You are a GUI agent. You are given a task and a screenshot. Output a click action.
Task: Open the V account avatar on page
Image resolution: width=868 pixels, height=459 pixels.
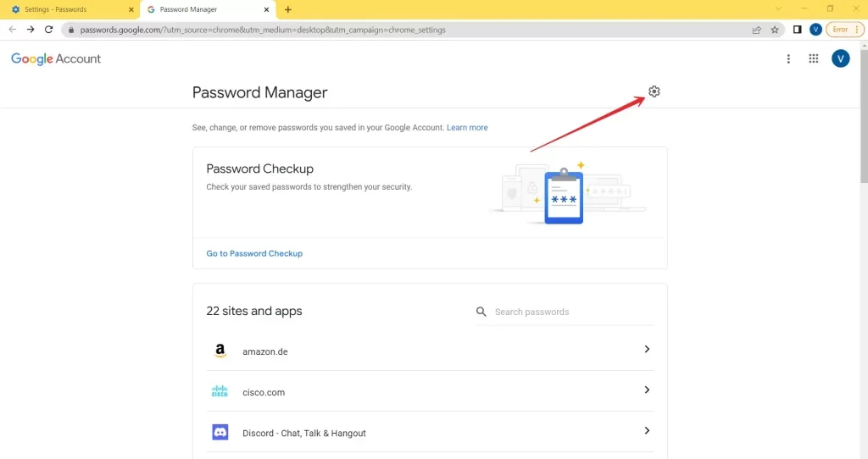[840, 58]
